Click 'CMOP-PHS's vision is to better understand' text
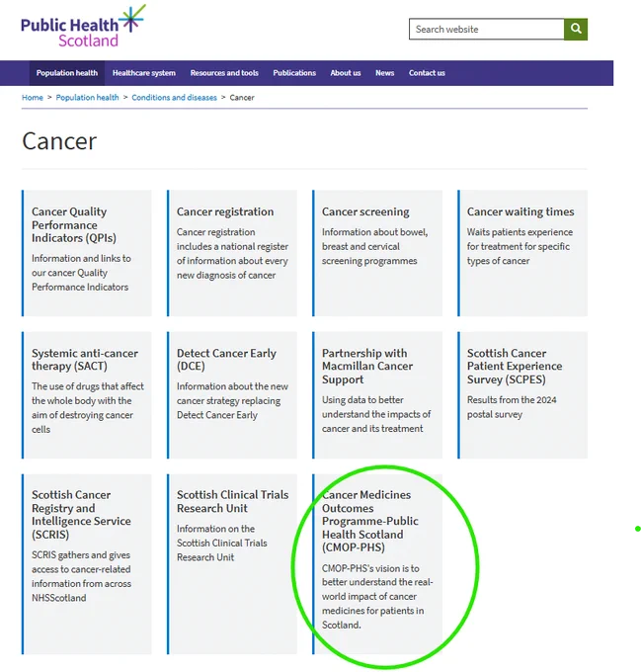The width and height of the screenshot is (641, 672). tap(377, 597)
